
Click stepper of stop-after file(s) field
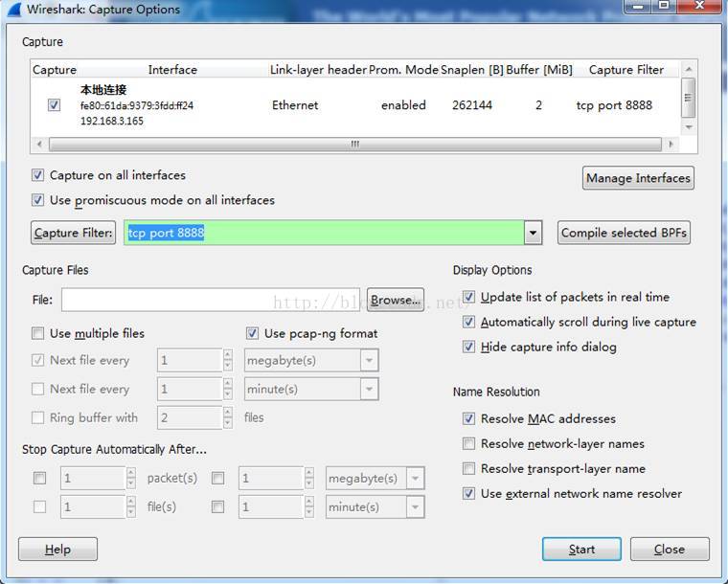click(131, 506)
